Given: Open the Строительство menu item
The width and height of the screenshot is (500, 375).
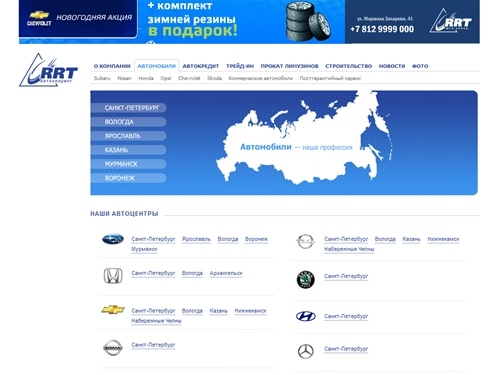Looking at the screenshot, I should (x=348, y=66).
